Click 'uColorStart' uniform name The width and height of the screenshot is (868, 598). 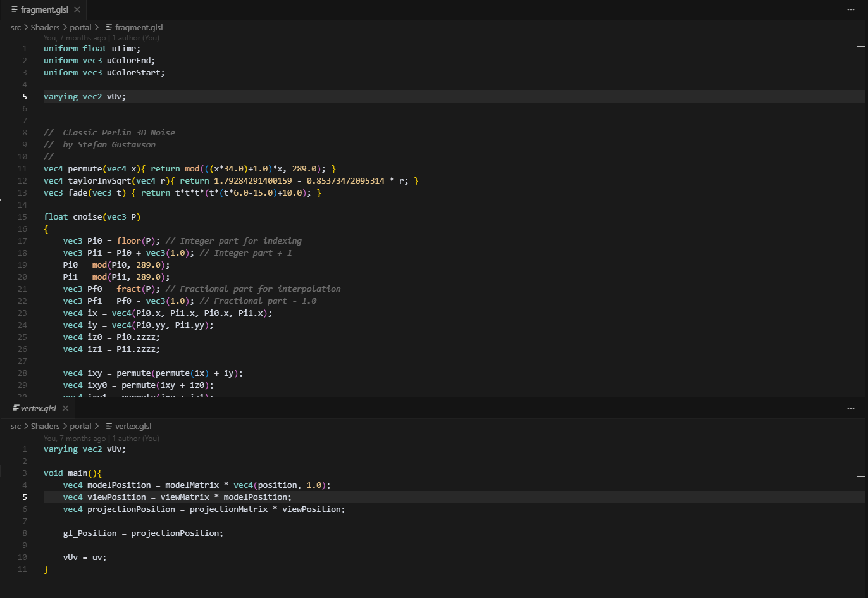click(x=133, y=73)
